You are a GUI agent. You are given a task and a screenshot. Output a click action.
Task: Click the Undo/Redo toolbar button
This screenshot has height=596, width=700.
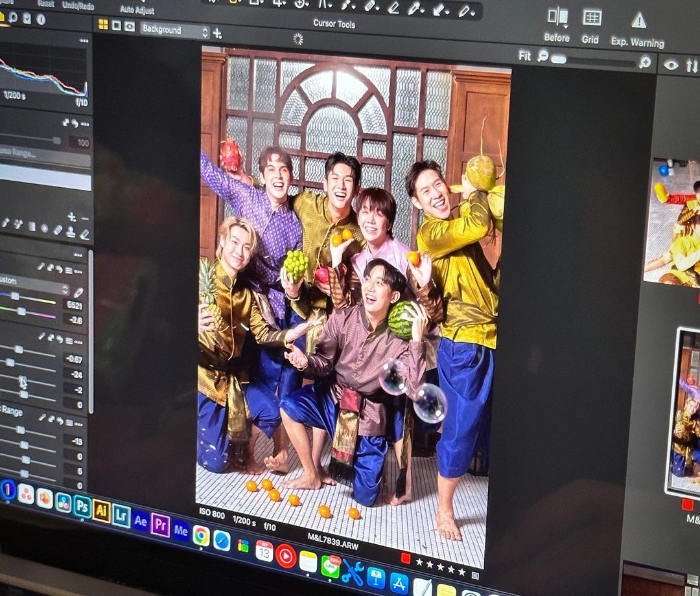click(78, 6)
